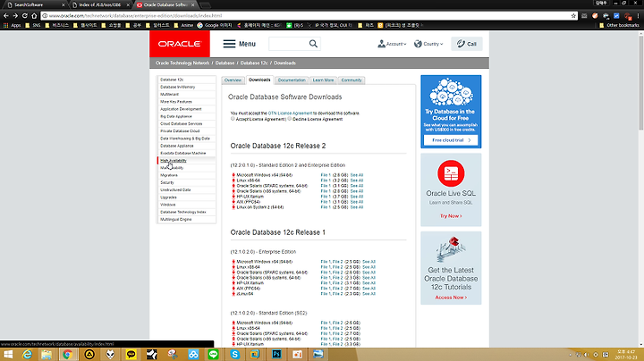Switch to the SearchSoftware browser tab
This screenshot has width=644, height=361.
tap(35, 5)
